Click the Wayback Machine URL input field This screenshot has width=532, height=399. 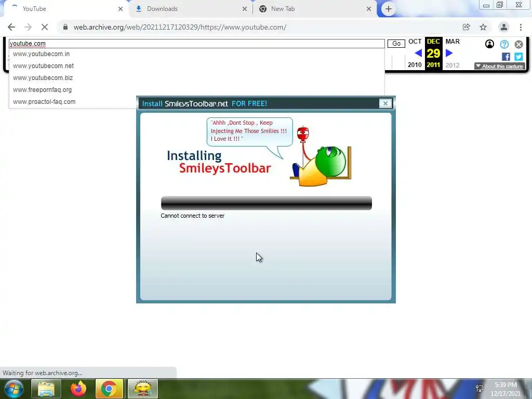[197, 44]
